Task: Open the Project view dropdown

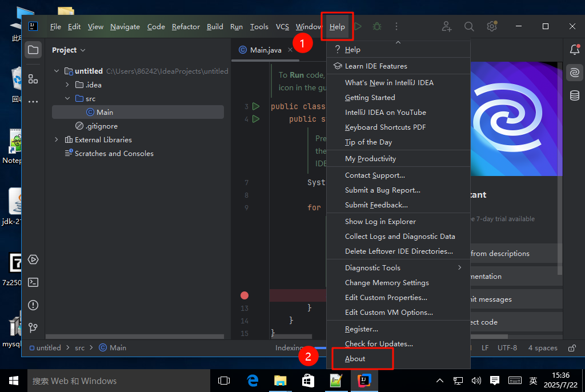Action: 69,50
